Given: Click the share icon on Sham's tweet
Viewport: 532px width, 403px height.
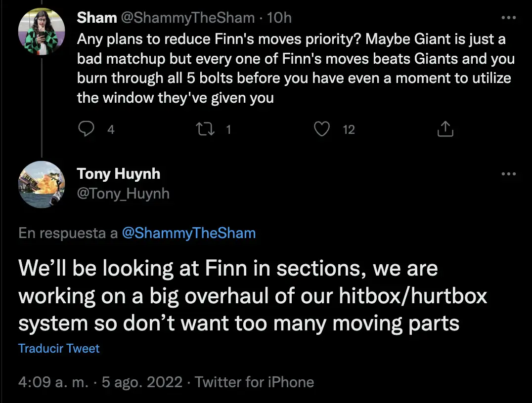Looking at the screenshot, I should click(445, 129).
